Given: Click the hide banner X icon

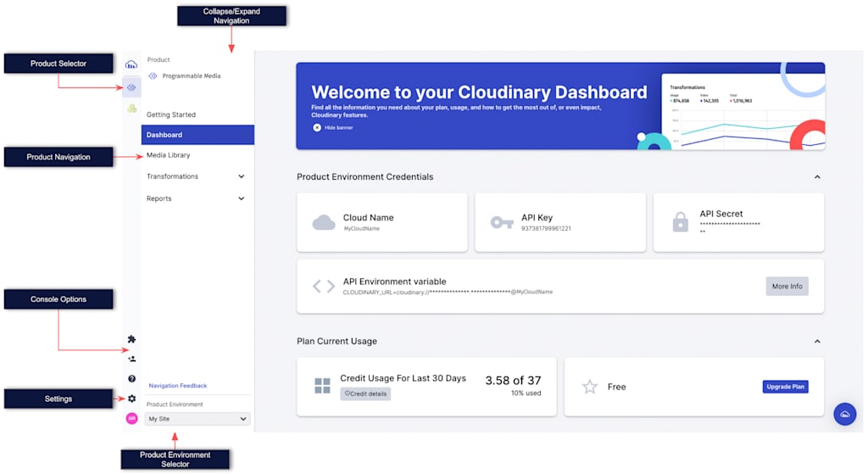Looking at the screenshot, I should (317, 127).
